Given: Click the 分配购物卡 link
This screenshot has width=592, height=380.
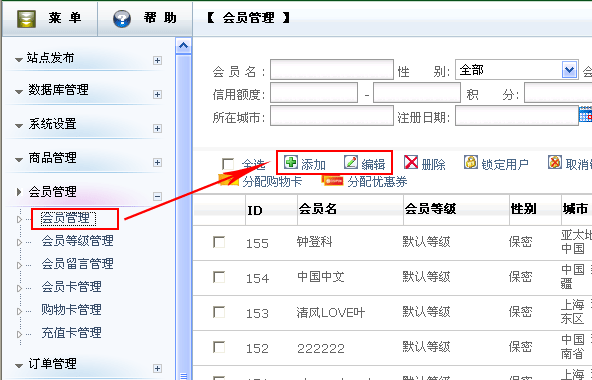Looking at the screenshot, I should pos(272,181).
